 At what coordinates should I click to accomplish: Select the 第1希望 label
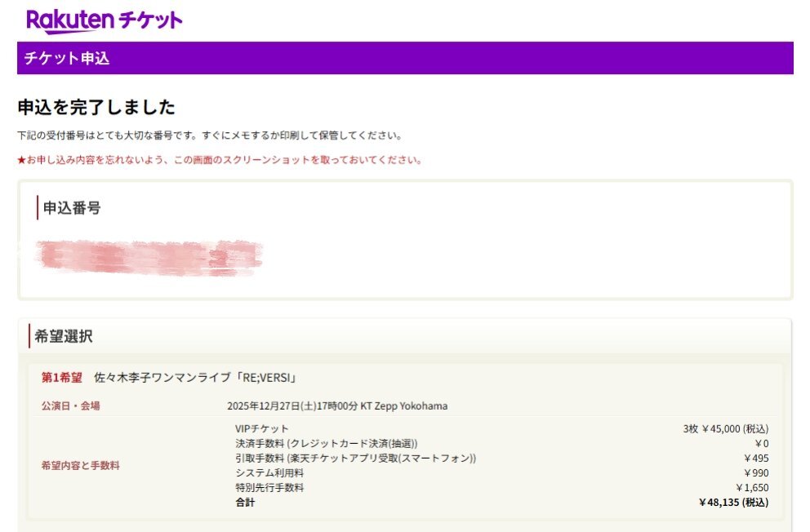pos(62,378)
